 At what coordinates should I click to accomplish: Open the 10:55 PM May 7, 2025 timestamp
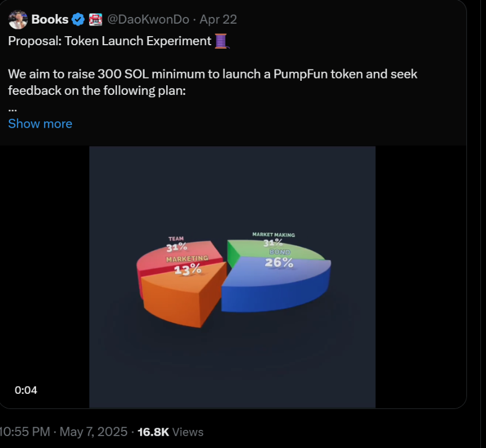click(63, 432)
